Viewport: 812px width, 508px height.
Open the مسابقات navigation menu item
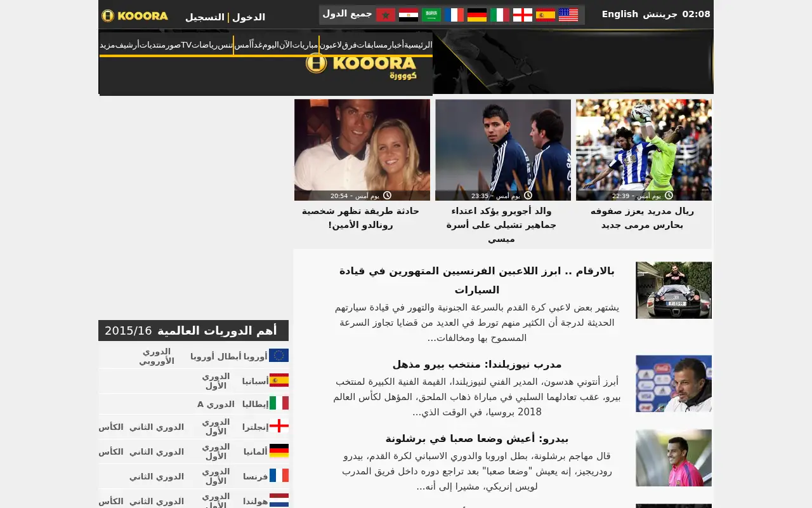(372, 44)
